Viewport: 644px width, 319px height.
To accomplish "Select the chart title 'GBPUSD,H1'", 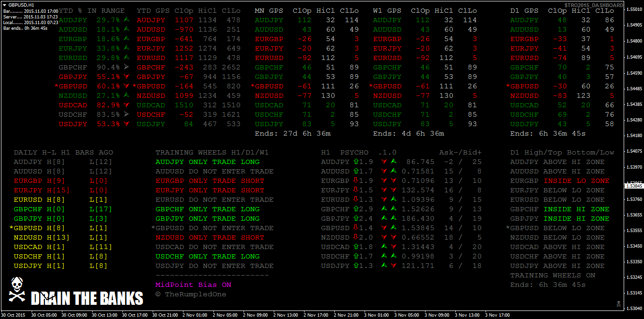I will click(x=21, y=4).
